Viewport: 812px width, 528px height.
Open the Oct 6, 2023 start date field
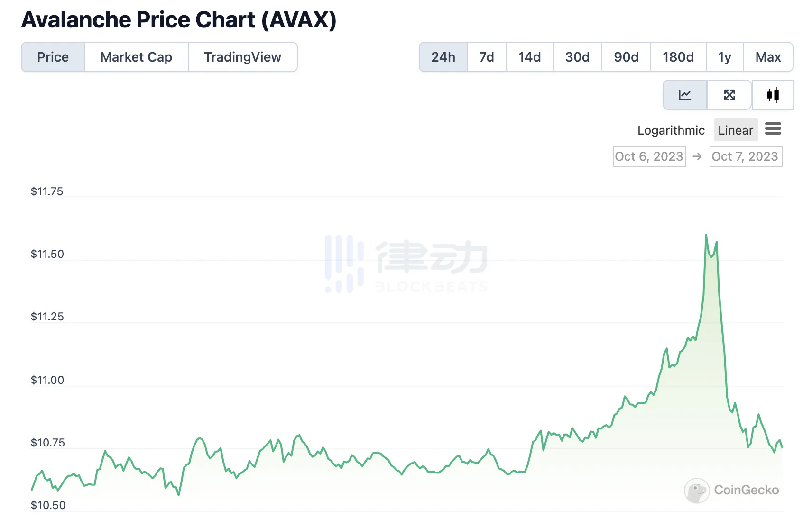649,156
